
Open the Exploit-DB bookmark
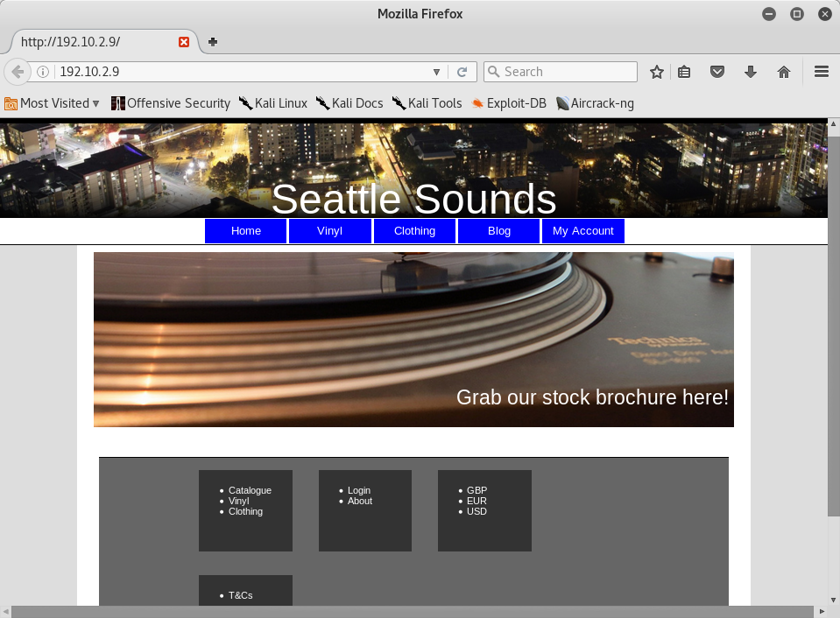click(x=508, y=103)
